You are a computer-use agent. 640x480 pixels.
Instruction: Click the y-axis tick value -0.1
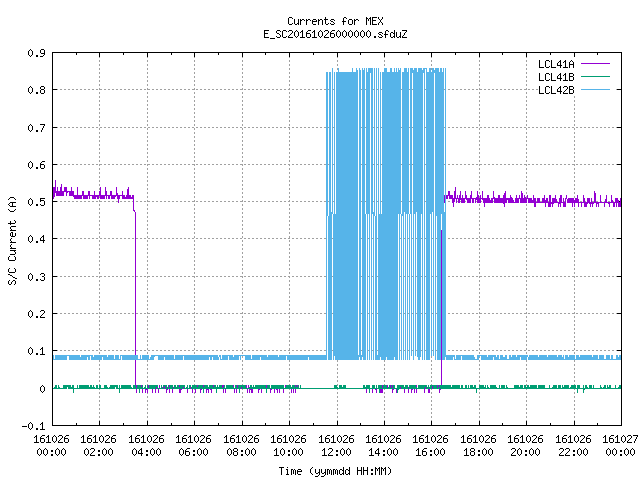tap(33, 426)
